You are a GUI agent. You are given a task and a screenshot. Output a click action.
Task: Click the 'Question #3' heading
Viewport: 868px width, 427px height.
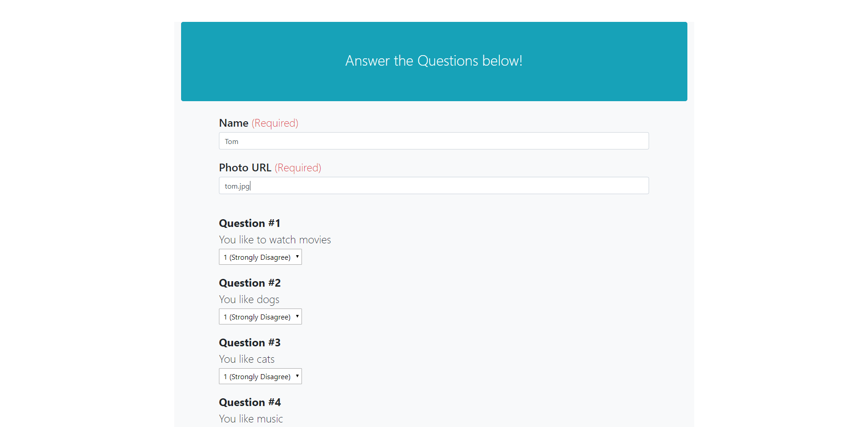click(249, 343)
